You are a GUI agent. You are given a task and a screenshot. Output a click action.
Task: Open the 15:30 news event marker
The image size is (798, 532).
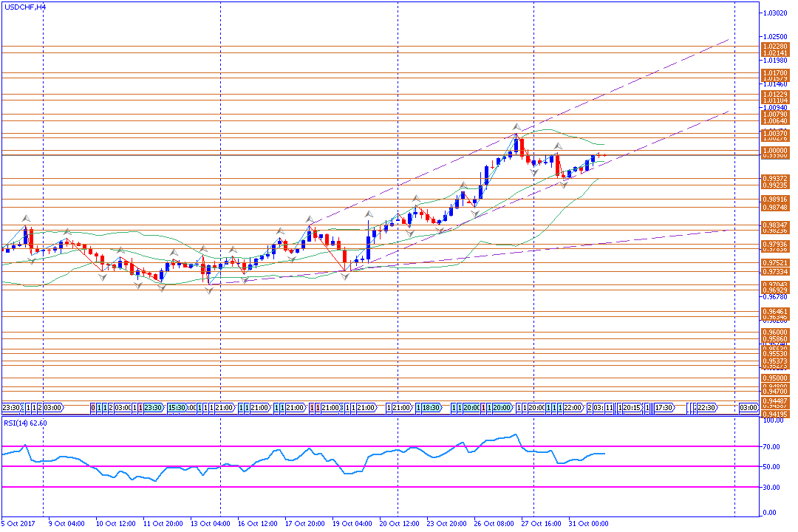coord(177,408)
